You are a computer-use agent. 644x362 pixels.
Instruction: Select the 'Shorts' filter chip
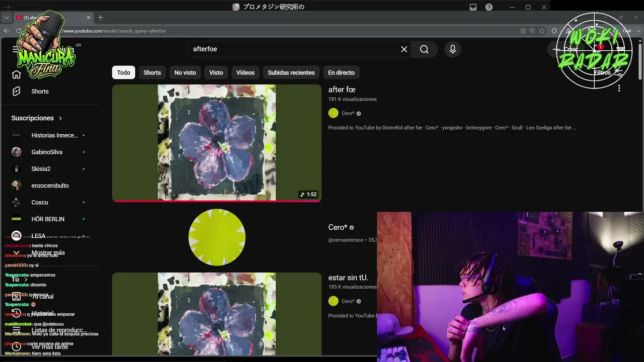point(152,72)
